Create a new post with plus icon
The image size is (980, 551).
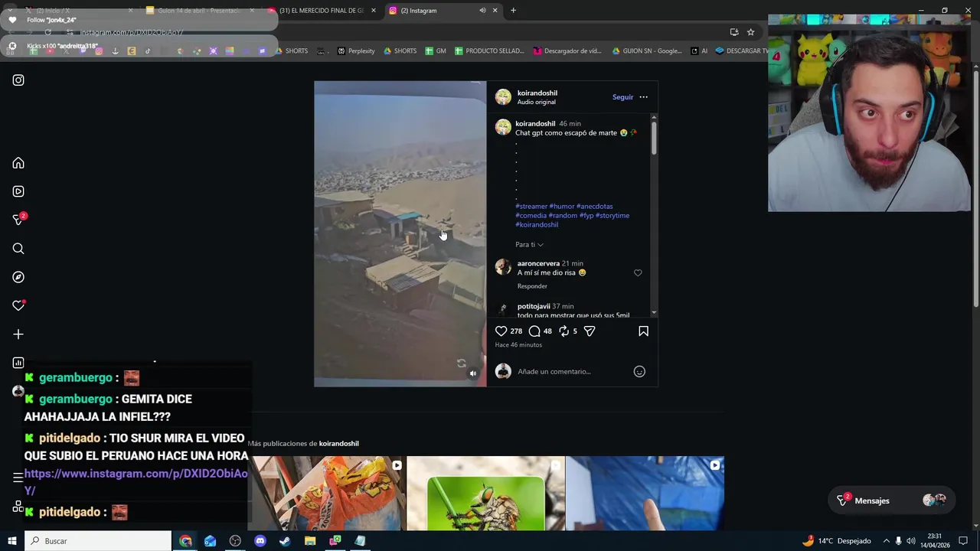(18, 334)
